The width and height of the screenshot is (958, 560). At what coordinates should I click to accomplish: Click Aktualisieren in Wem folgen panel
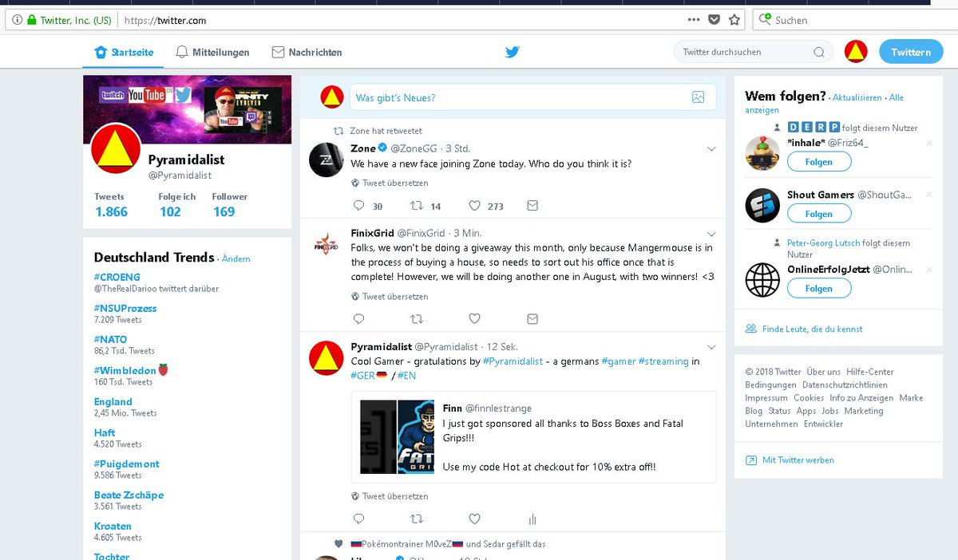pos(857,97)
